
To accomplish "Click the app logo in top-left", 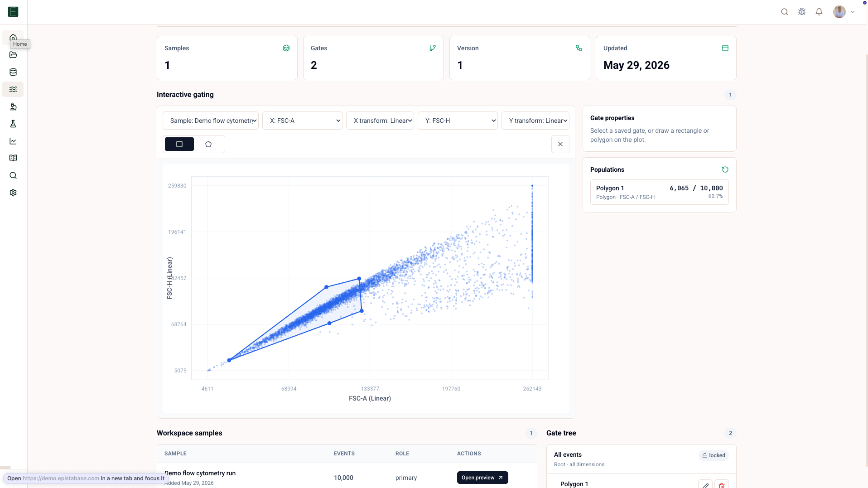I will tap(13, 12).
